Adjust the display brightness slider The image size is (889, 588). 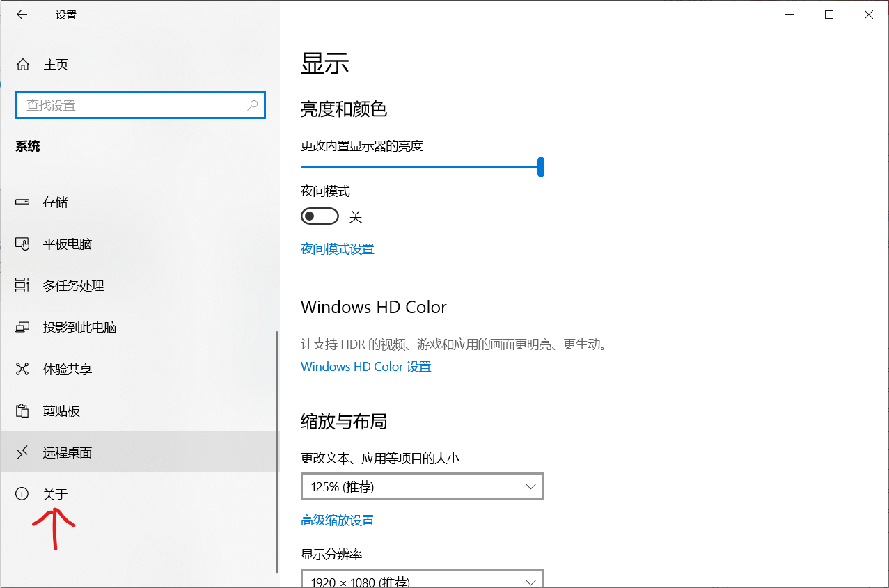[541, 167]
